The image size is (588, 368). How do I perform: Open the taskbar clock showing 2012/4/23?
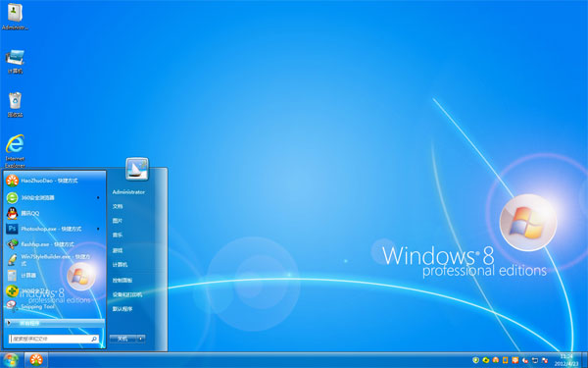566,360
